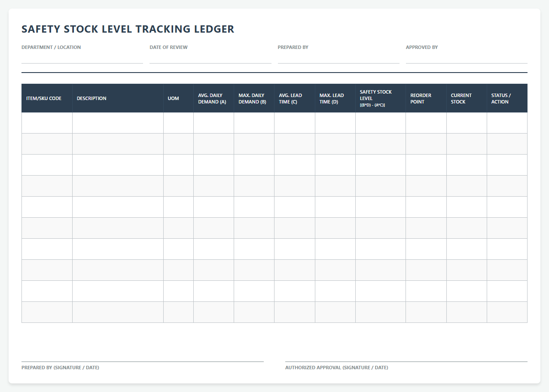The width and height of the screenshot is (549, 392).
Task: Click first-row cell under STATUS / ACTION
Action: pyautogui.click(x=507, y=123)
